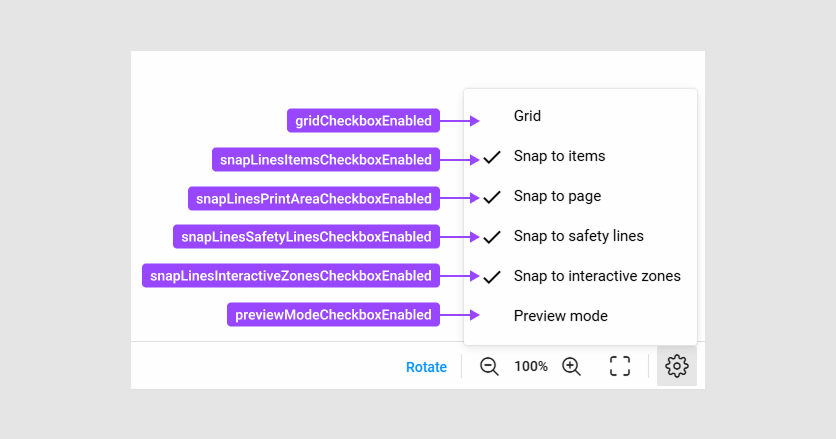Select the 100% zoom level text
The height and width of the screenshot is (439, 836).
tap(530, 366)
